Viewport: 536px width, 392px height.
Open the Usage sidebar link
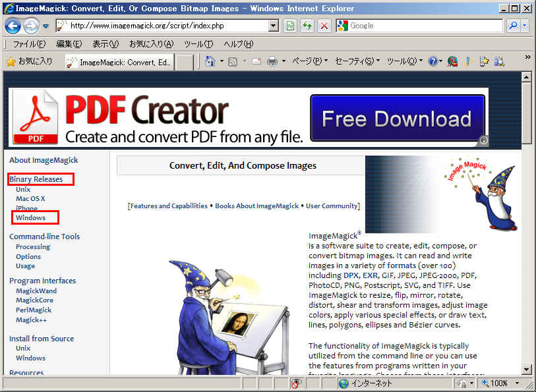tap(25, 266)
